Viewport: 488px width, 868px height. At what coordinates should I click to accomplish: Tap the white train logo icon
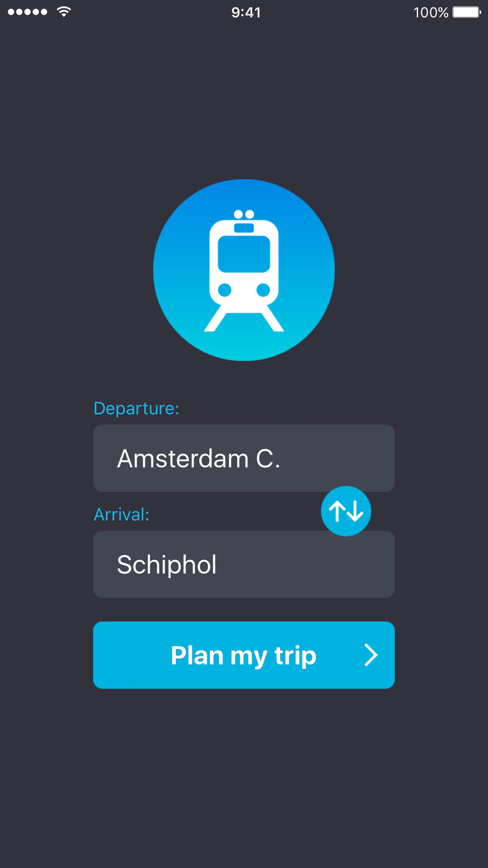244,270
